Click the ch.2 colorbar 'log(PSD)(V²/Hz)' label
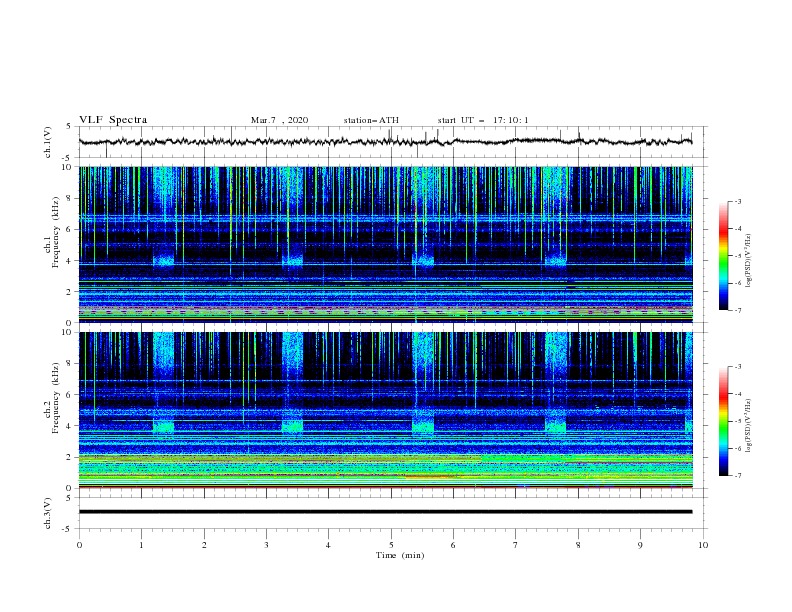This screenshot has height=612, width=792. (748, 426)
